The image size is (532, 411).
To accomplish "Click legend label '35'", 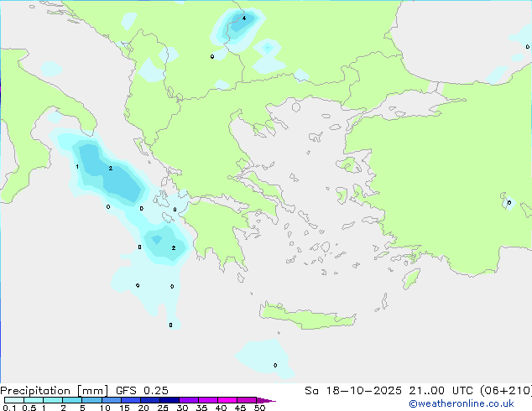I will point(201,408).
